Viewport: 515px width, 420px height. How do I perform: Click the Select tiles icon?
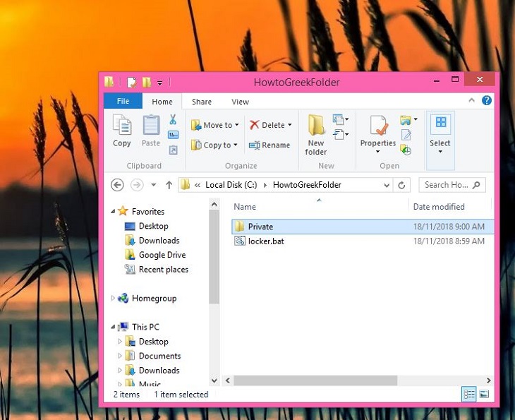pyautogui.click(x=441, y=122)
